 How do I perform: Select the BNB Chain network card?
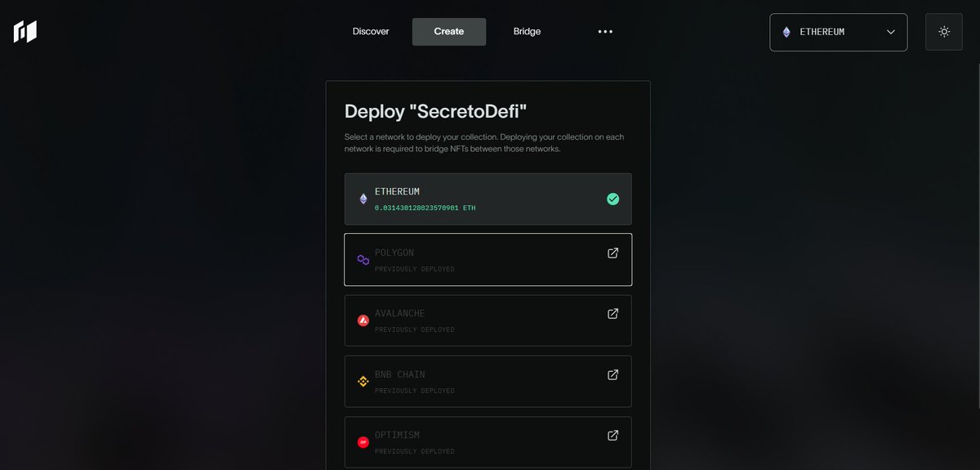(488, 381)
